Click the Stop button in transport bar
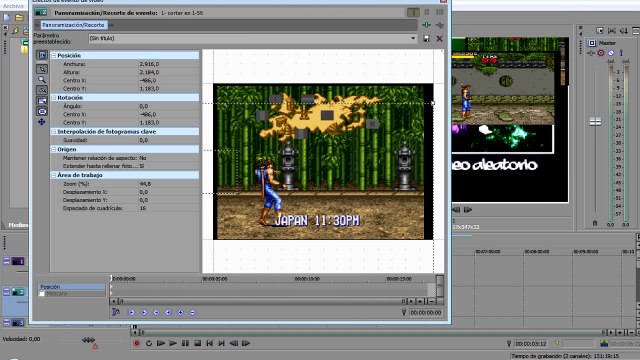This screenshot has width=640, height=360. coord(198,343)
